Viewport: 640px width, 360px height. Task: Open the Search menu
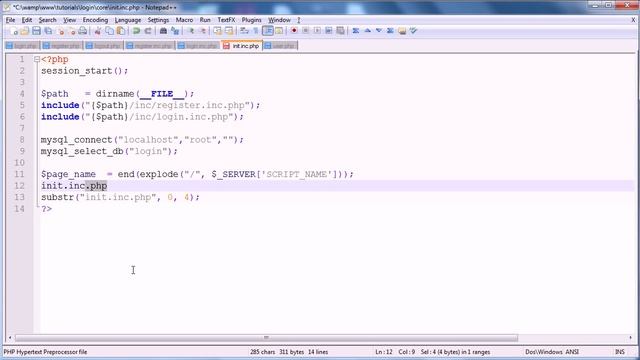[x=47, y=20]
